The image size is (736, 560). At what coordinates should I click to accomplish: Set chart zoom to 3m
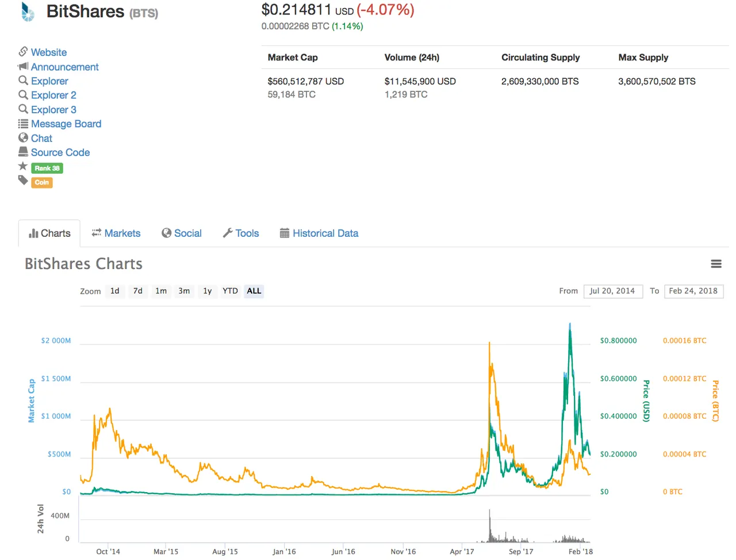[x=184, y=291]
